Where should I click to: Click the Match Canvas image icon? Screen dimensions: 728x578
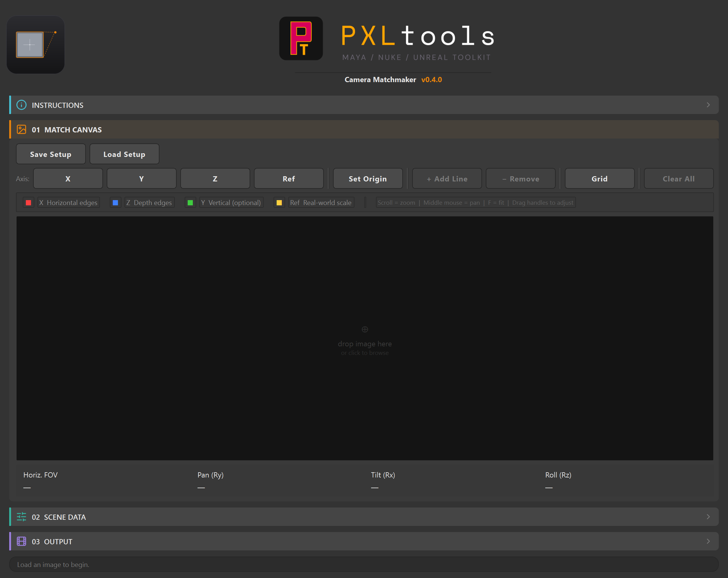21,130
